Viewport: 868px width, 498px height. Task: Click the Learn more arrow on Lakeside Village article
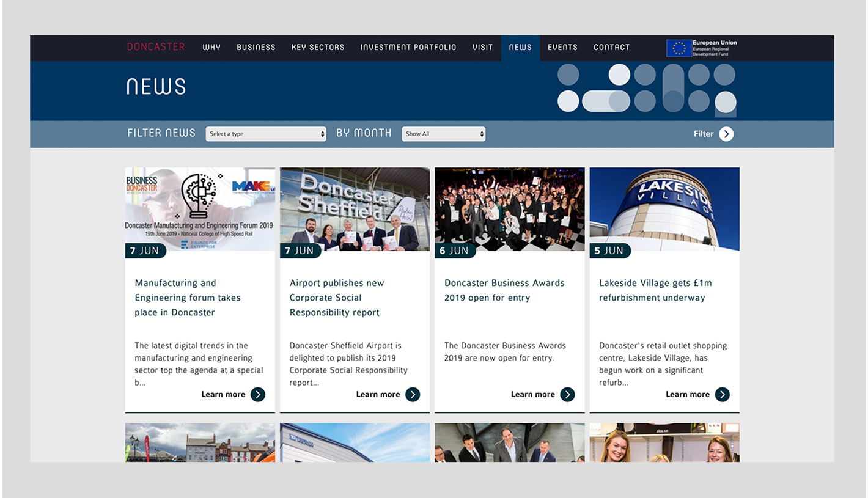coord(723,395)
